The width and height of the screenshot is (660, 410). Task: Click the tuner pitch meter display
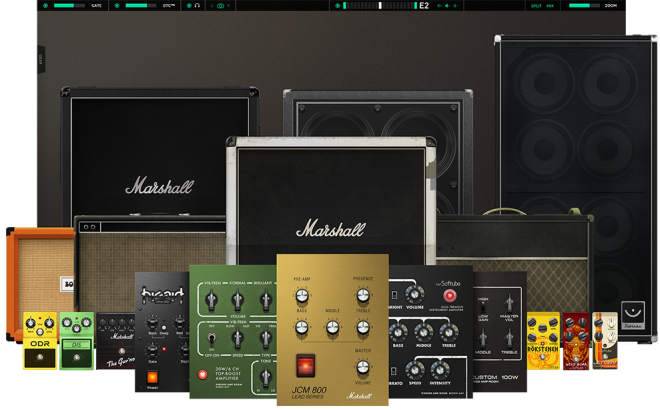(x=380, y=5)
